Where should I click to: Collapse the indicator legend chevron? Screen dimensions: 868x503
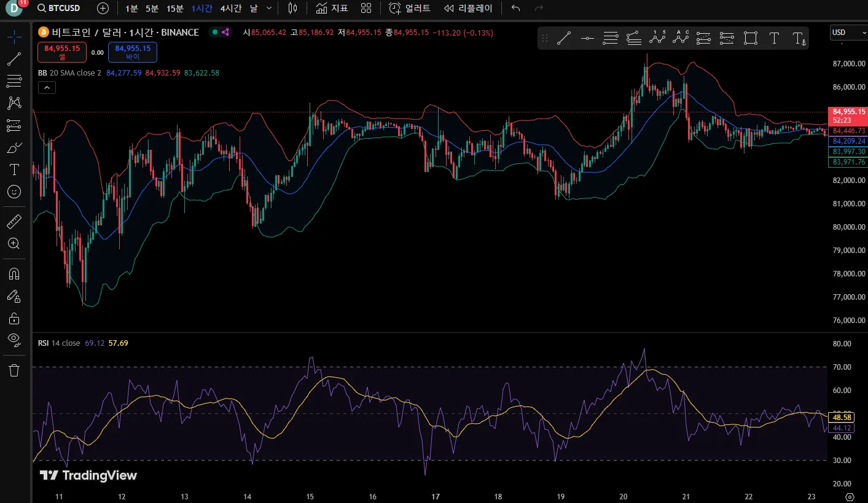[47, 88]
